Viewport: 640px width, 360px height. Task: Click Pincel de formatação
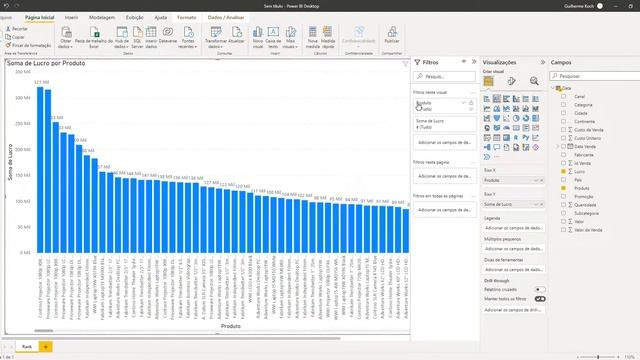(28, 45)
